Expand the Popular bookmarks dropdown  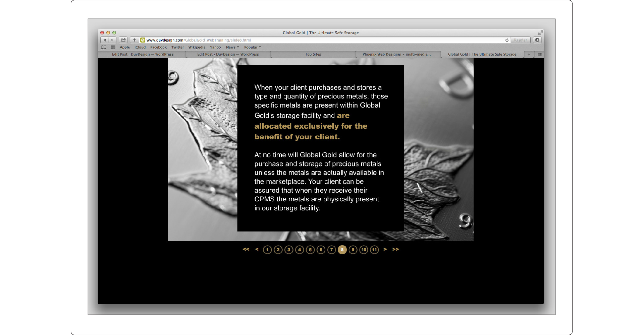[x=253, y=47]
